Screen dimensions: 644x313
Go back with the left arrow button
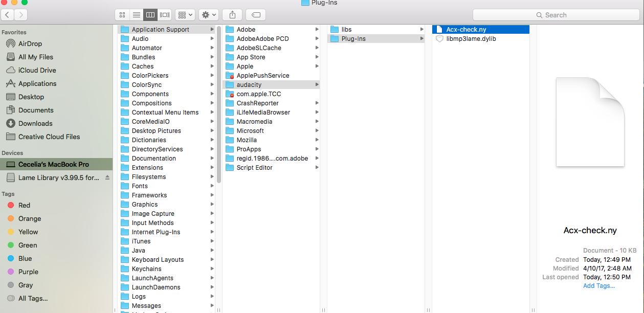[x=8, y=15]
